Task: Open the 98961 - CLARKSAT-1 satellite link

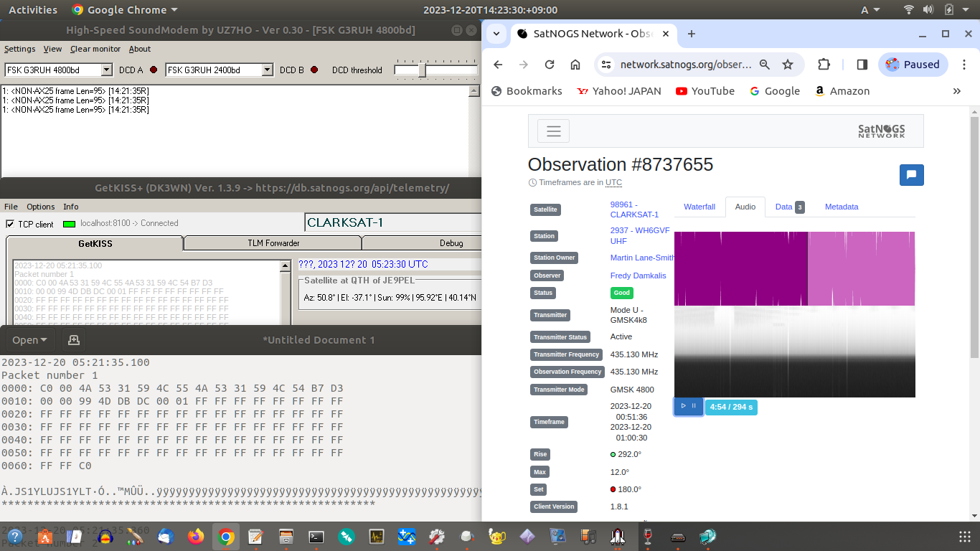Action: coord(633,209)
